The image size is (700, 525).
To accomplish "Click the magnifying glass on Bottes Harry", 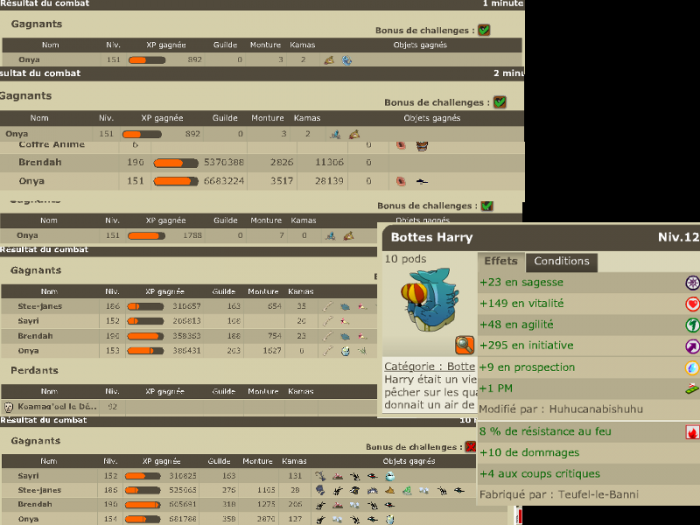I will pyautogui.click(x=464, y=345).
